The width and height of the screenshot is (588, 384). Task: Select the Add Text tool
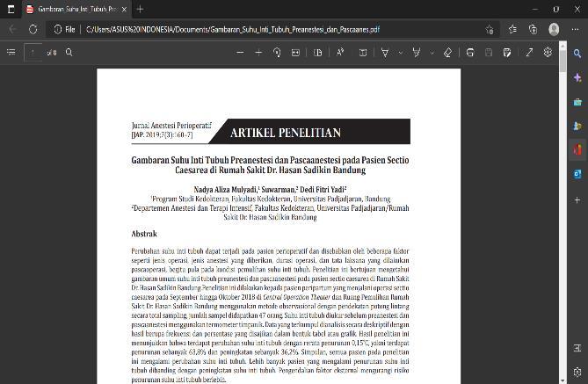[363, 53]
